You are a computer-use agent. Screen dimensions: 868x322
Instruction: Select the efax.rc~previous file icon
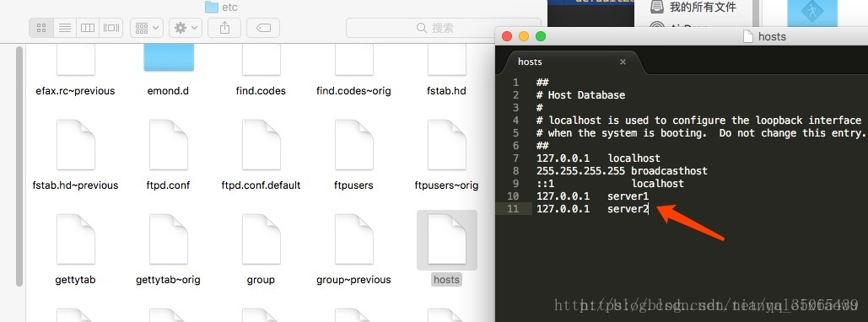coord(76,60)
